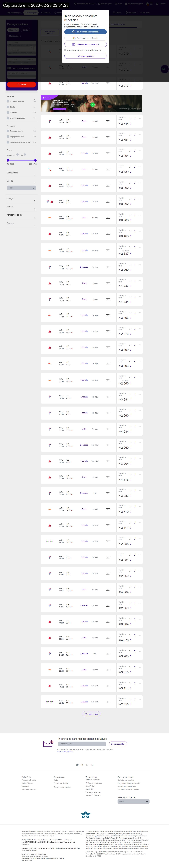Click the Facebook icon in the footer
Screen dimensions: 169x868
(77, 765)
